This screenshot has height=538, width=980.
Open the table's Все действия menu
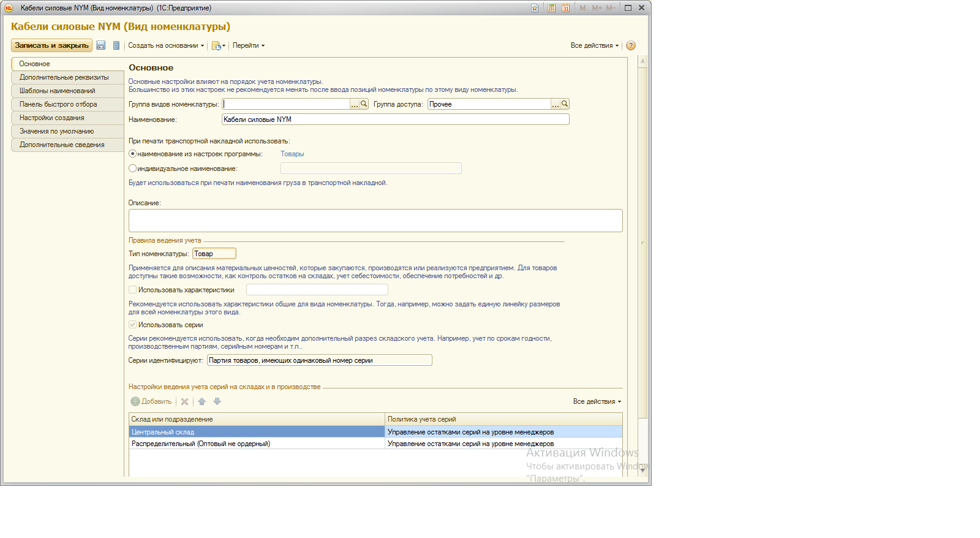pyautogui.click(x=597, y=401)
